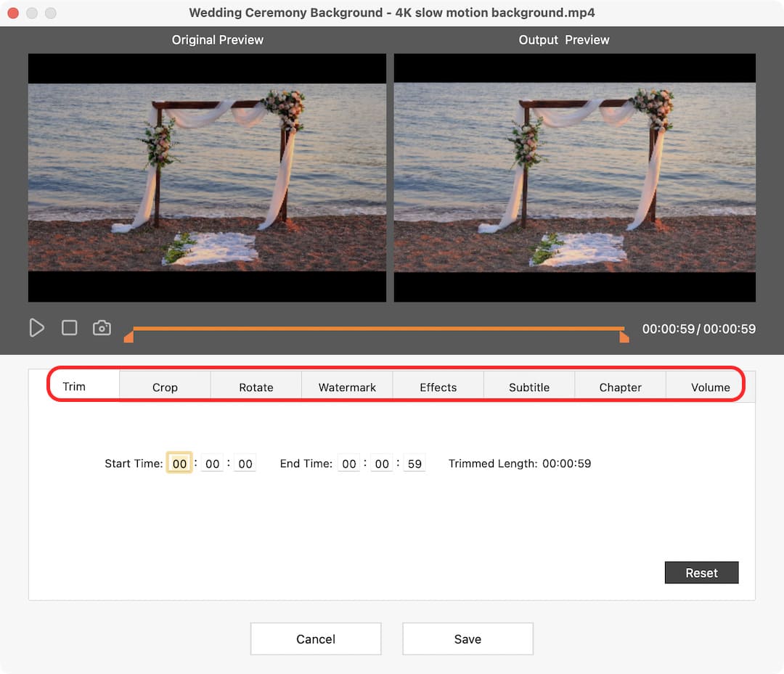Screen dimensions: 784x674
Task: Click the trim start handle on timeline
Action: (x=128, y=337)
